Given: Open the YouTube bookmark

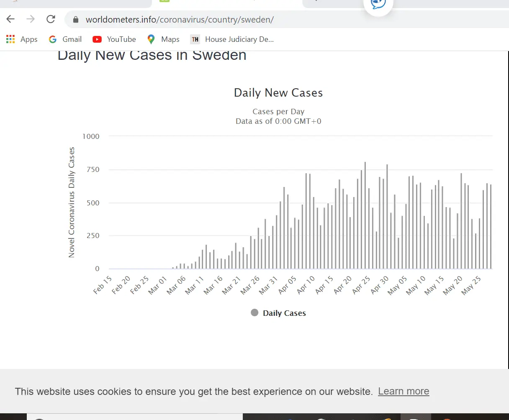Looking at the screenshot, I should click(x=114, y=39).
